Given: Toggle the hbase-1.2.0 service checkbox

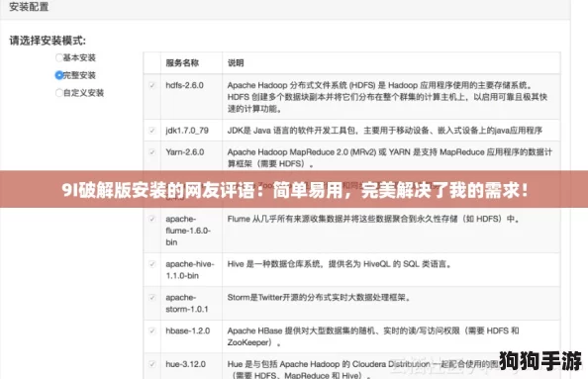Looking at the screenshot, I should 151,332.
